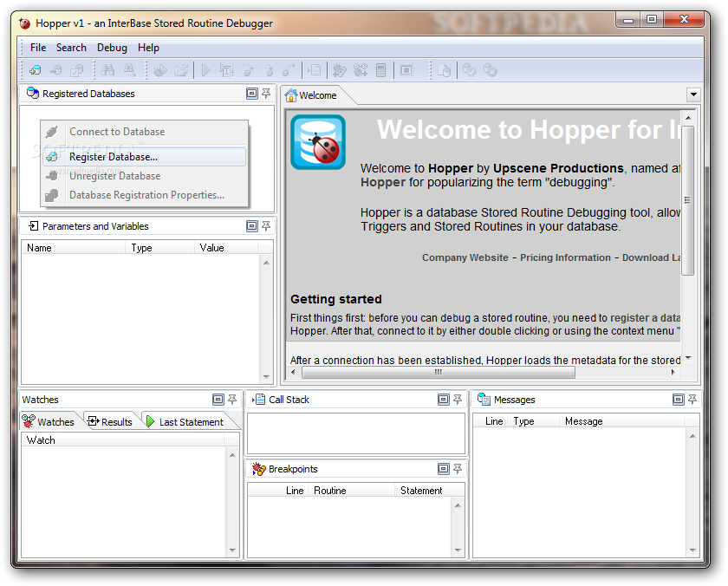Maximize the Parameters and Variables panel

tap(251, 226)
